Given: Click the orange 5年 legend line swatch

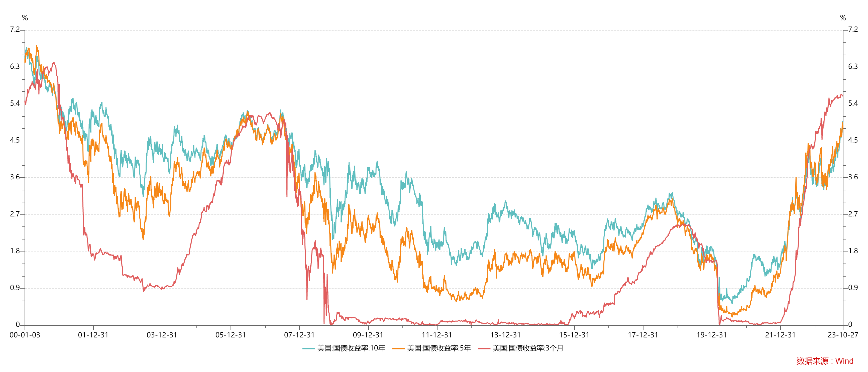Looking at the screenshot, I should (x=398, y=348).
